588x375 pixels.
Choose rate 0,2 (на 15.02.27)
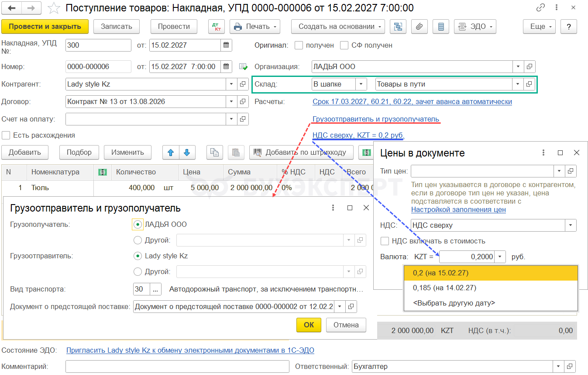point(491,273)
